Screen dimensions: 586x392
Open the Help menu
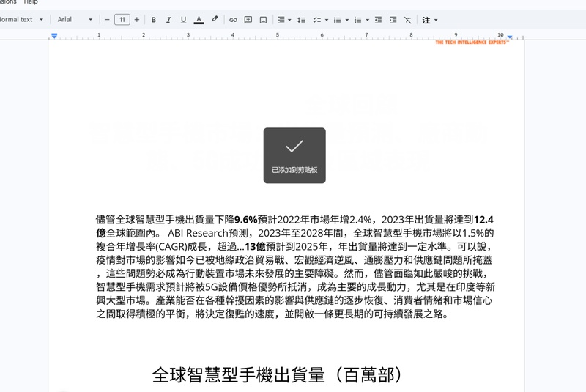31,2
